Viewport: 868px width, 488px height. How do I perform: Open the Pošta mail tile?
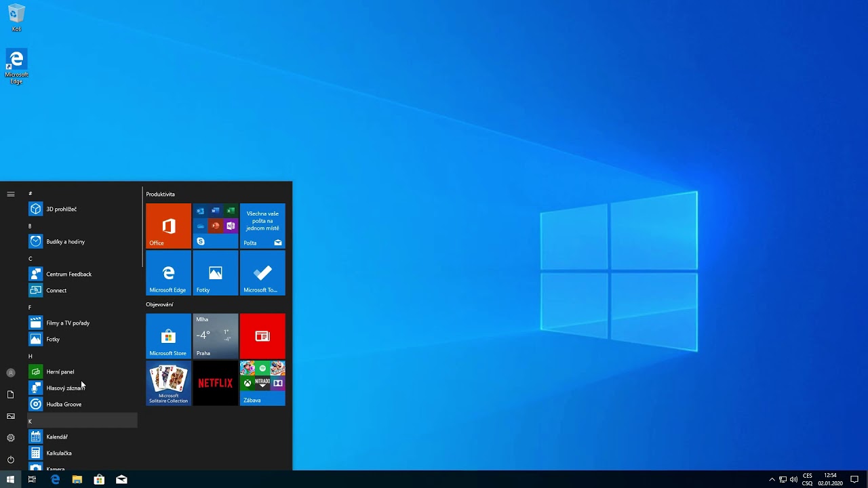262,226
